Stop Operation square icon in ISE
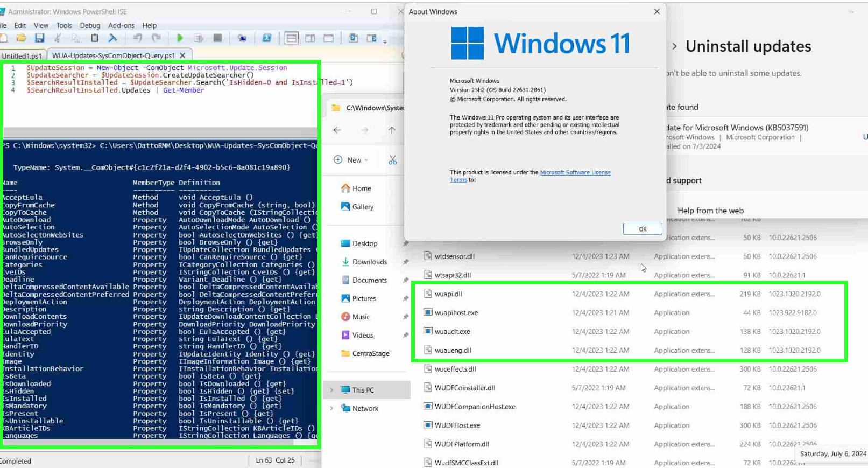 click(x=217, y=38)
